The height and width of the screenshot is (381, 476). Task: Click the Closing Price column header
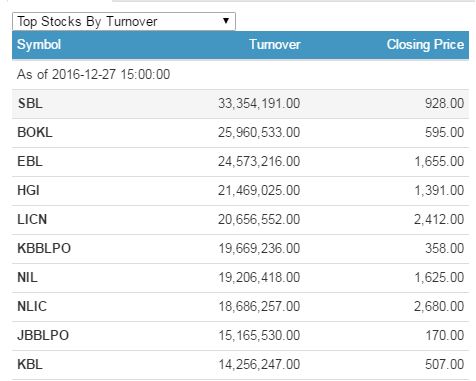[x=425, y=44]
